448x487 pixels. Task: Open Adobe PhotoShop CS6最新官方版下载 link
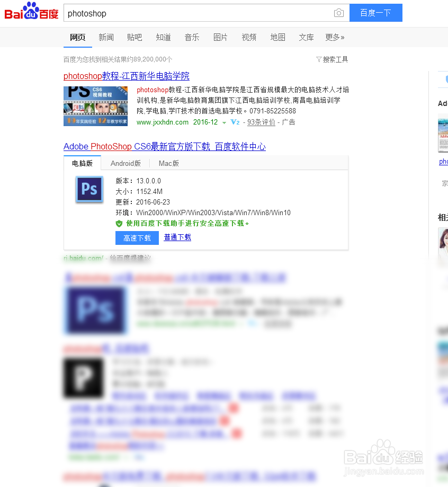[165, 147]
